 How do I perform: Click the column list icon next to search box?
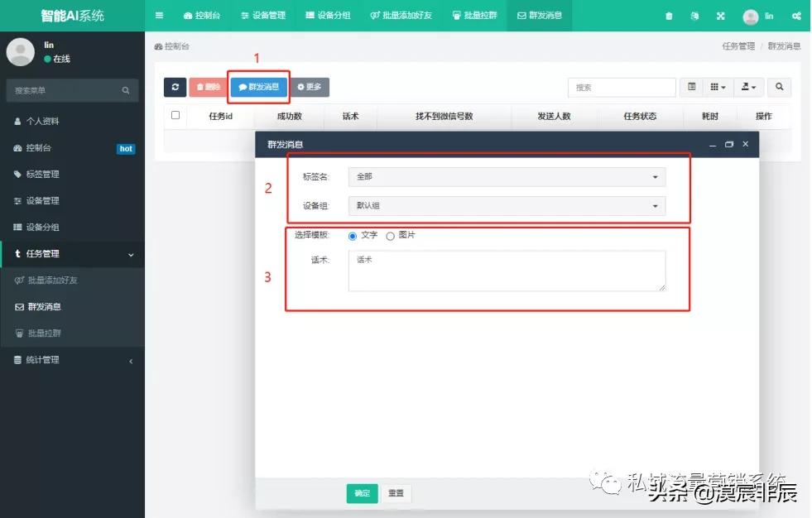(x=692, y=87)
